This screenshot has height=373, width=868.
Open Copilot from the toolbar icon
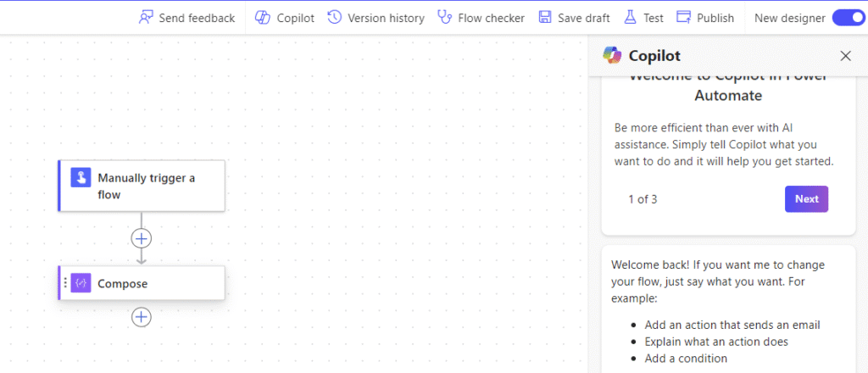click(262, 18)
